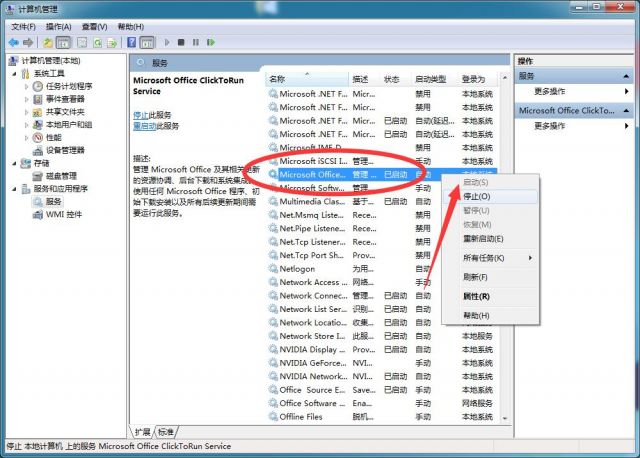Open 所有任务(K) submenu in context menu
Viewport: 640px width, 458px height.
[490, 258]
